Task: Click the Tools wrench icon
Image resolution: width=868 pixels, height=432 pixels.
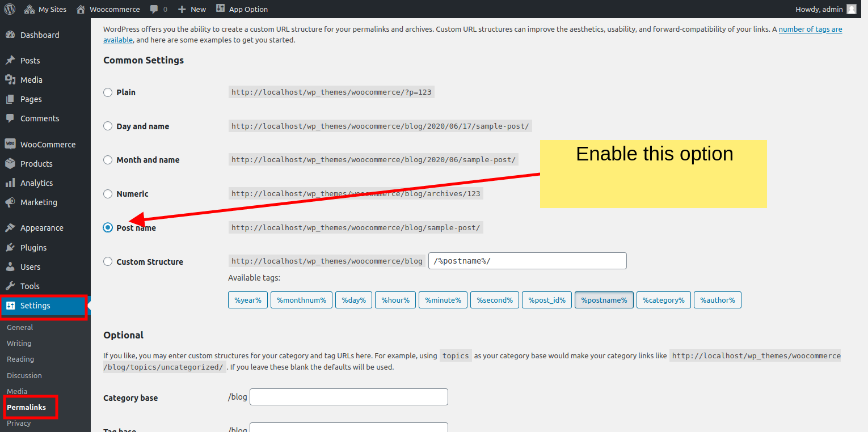Action: 10,286
